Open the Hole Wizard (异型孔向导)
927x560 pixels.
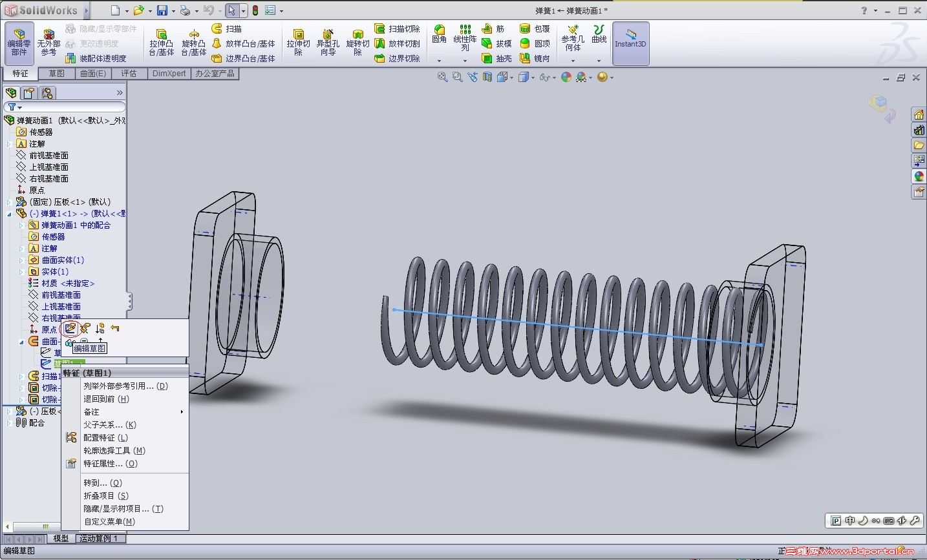point(328,43)
